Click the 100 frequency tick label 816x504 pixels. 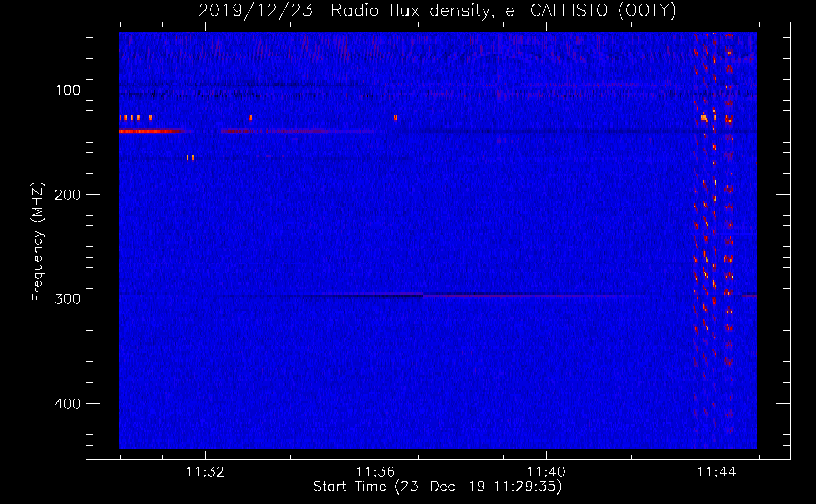(x=68, y=90)
